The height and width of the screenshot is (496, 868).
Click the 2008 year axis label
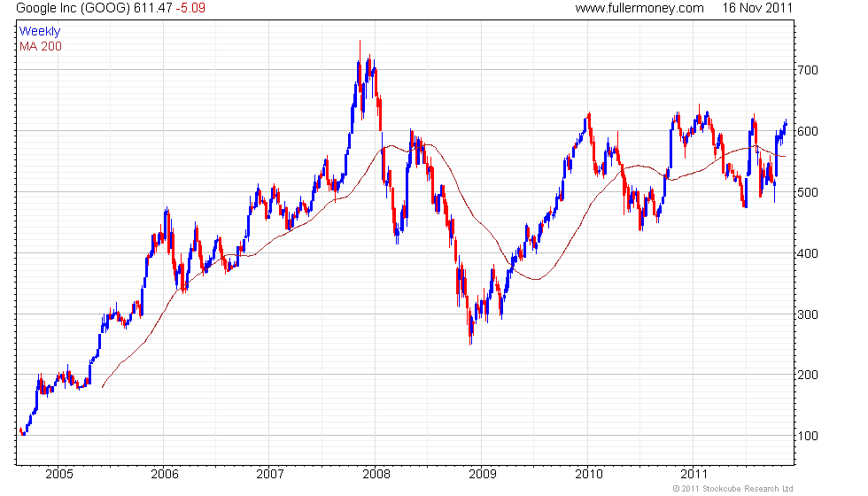pos(376,474)
